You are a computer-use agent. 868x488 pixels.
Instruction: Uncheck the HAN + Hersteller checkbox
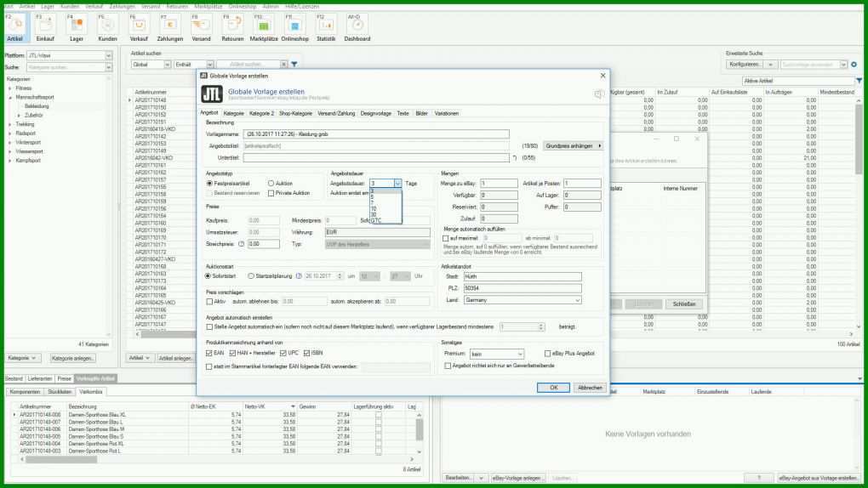(232, 353)
